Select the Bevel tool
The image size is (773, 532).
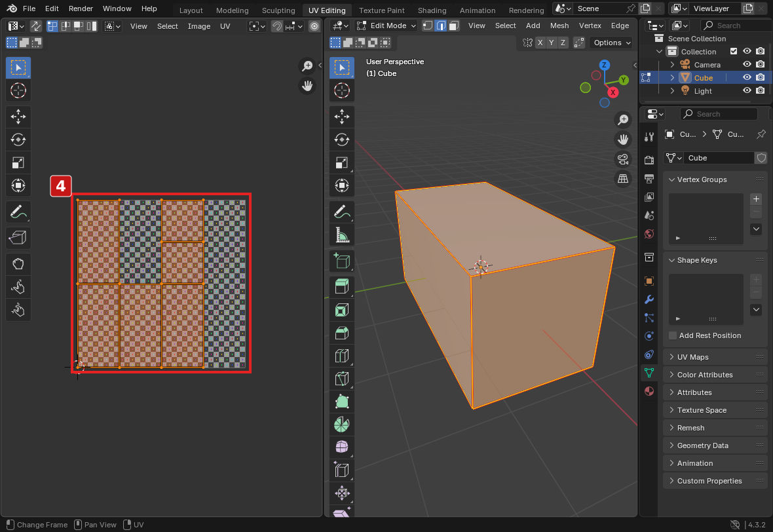[x=342, y=333]
